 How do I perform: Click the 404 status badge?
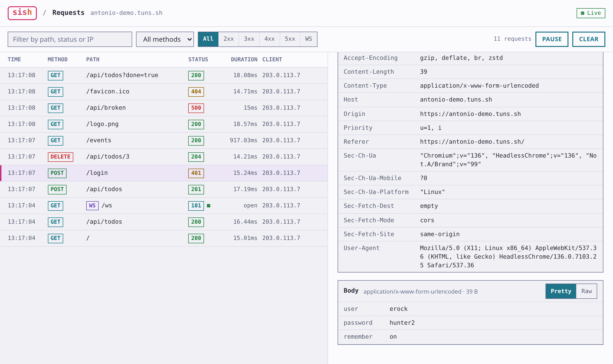[x=196, y=92]
